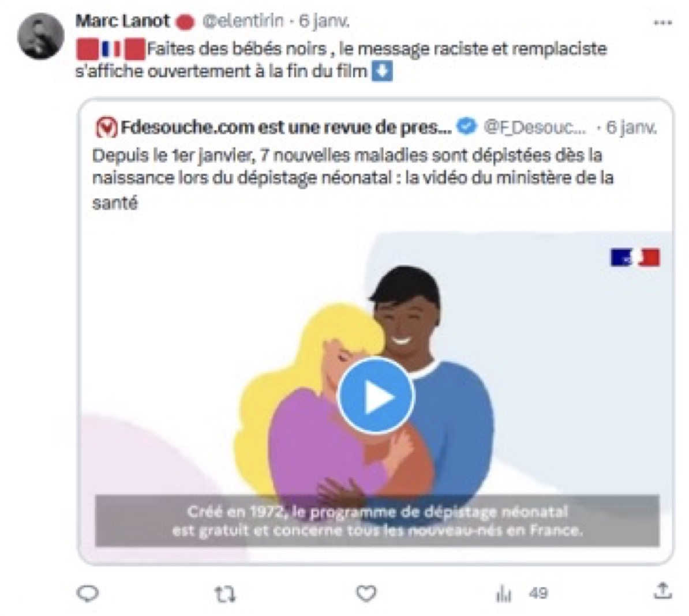Click the reply speech bubble icon

point(88,594)
